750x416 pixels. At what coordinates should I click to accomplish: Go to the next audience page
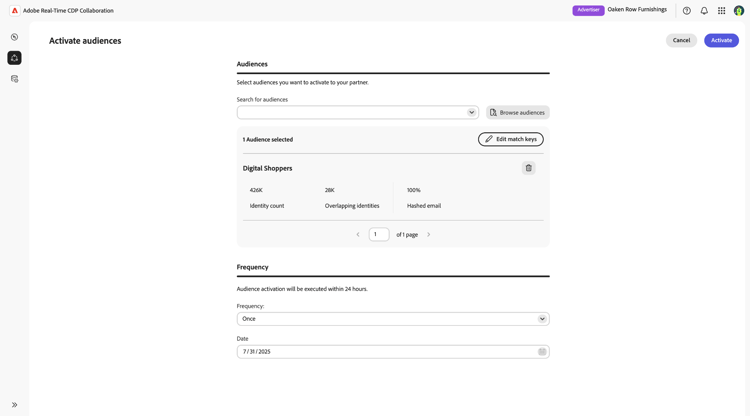[x=429, y=235]
